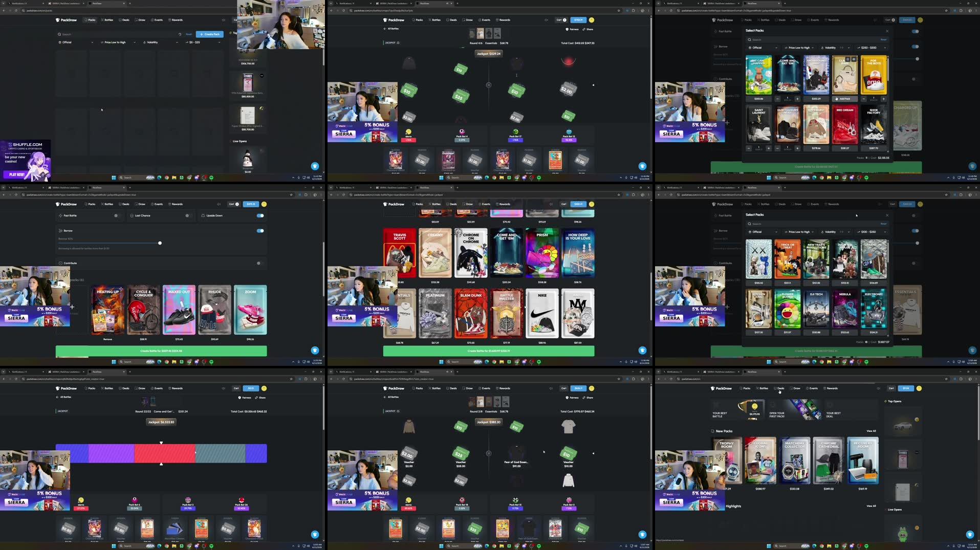Open Rewards nav item on Travis Scott packs screen
This screenshot has width=980, height=550.
coord(503,204)
